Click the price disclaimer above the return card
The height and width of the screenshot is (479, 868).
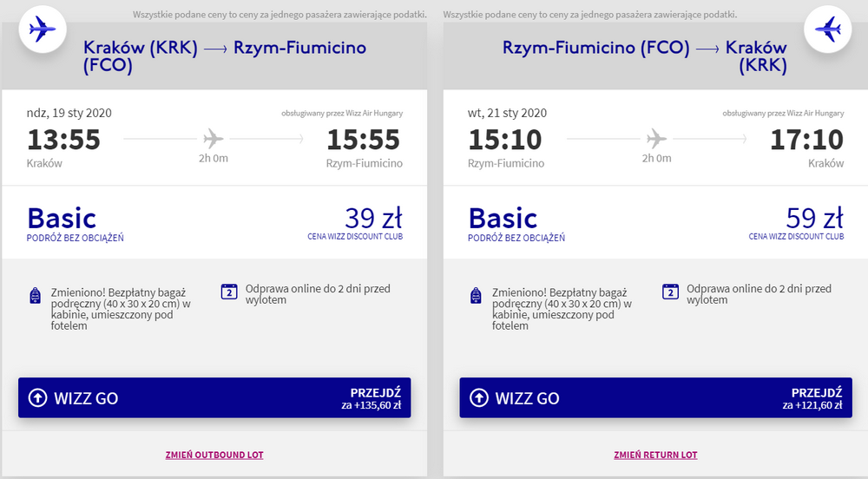[x=590, y=15]
